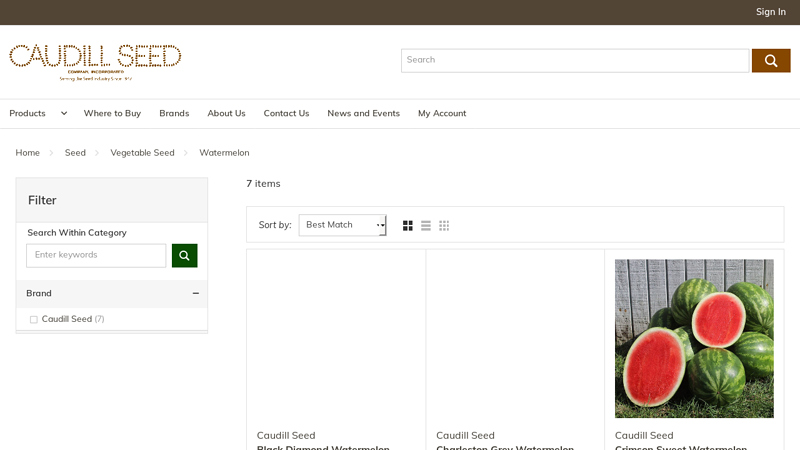Screen dimensions: 800x450
Task: Switch to list view icon
Action: click(426, 226)
